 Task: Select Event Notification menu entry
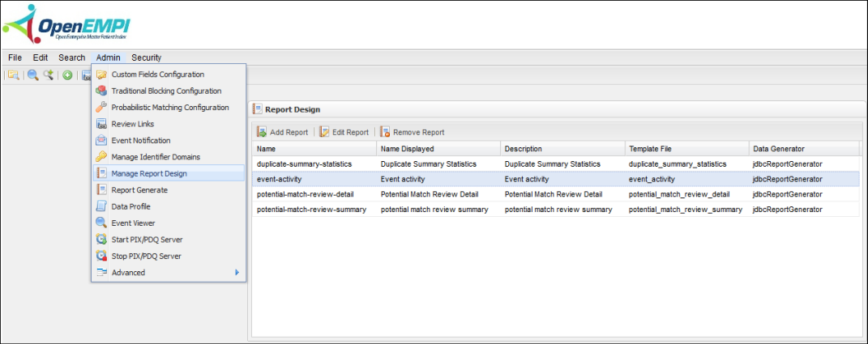click(169, 141)
